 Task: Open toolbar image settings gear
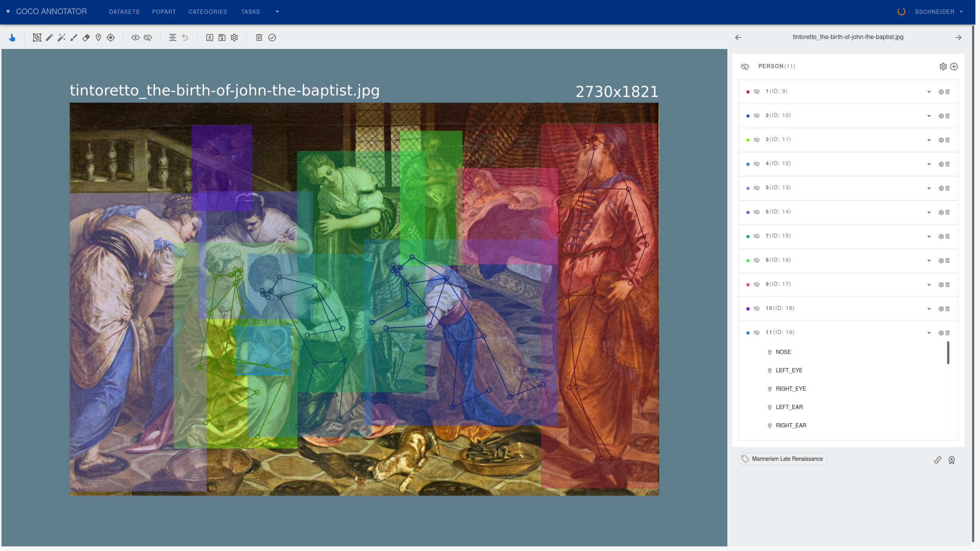point(234,37)
